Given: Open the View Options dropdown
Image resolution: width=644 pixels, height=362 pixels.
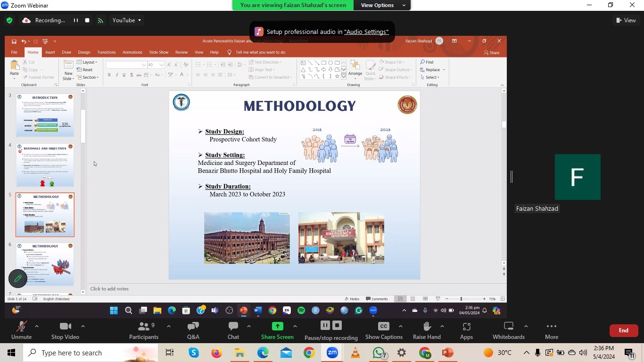Looking at the screenshot, I should click(x=382, y=5).
